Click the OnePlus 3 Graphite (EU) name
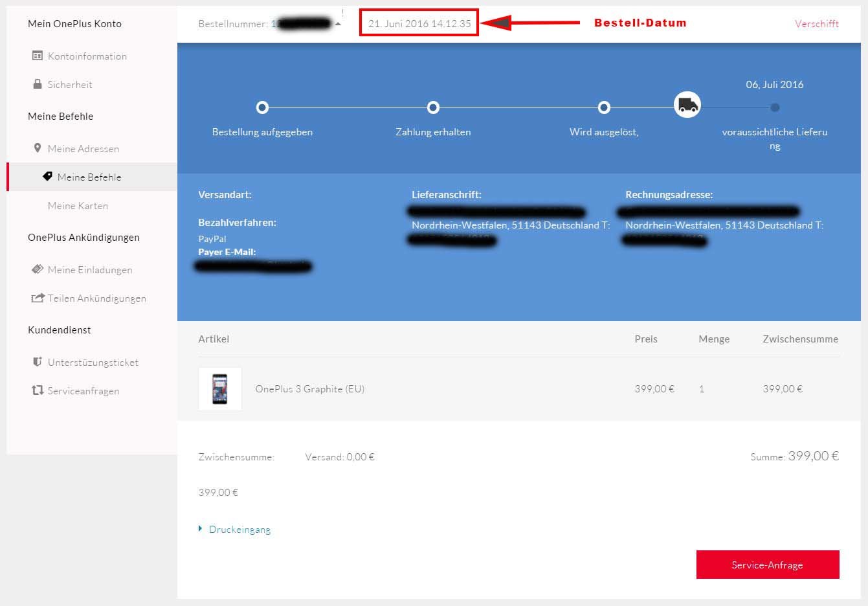 coord(310,389)
